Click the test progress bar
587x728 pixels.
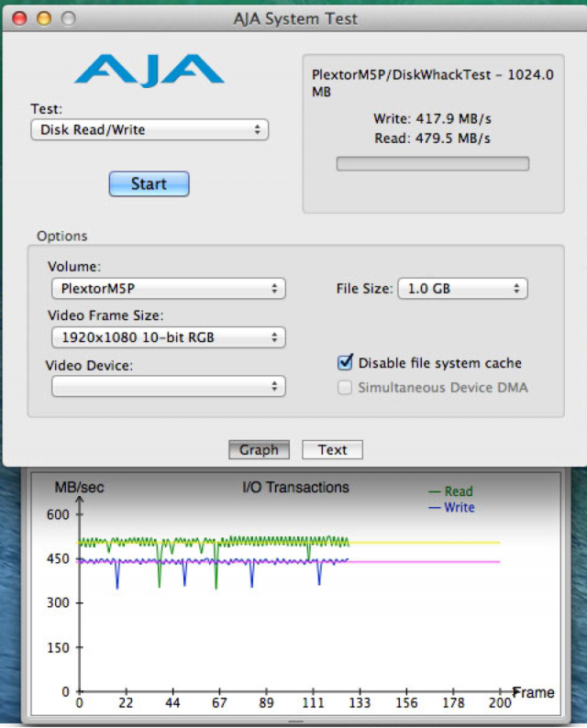click(432, 163)
